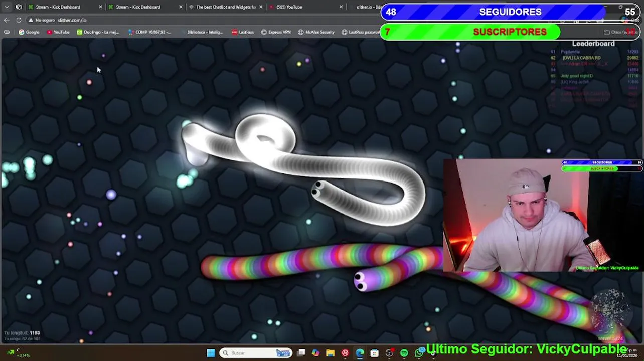644x361 pixels.
Task: Open Task View from the taskbar
Action: (301, 353)
